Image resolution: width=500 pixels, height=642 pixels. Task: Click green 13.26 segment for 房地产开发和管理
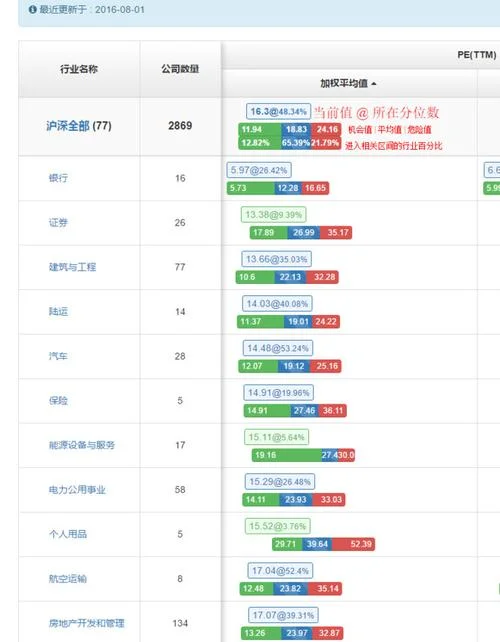261,634
